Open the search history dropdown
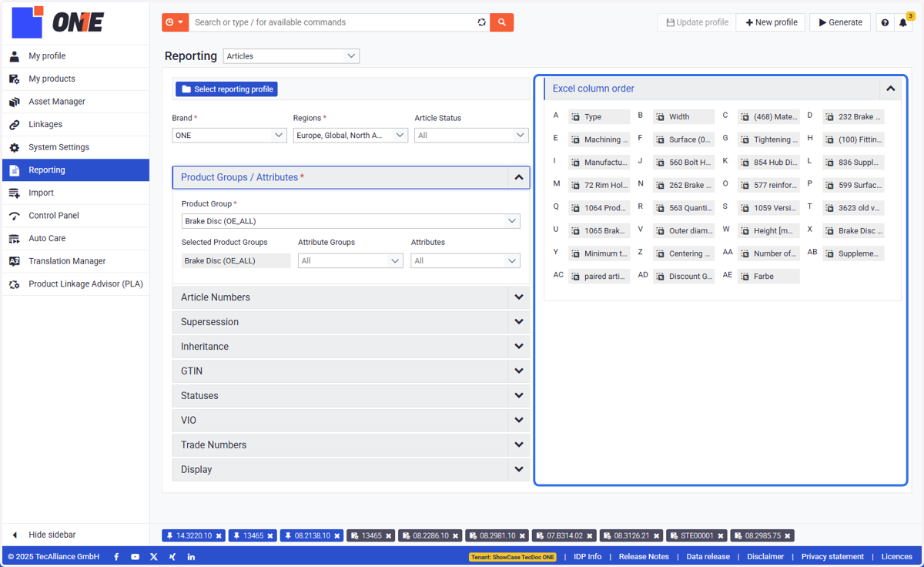This screenshot has width=924, height=567. point(175,22)
